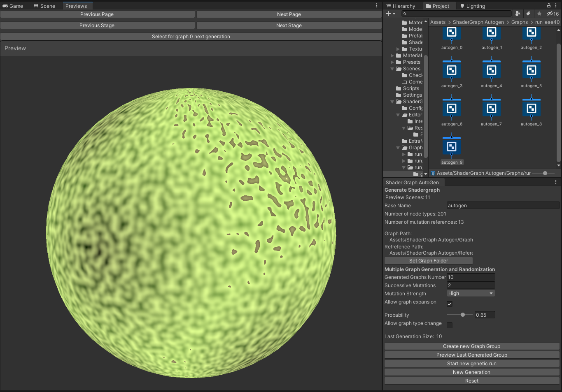The height and width of the screenshot is (392, 562).
Task: Toggle the Allow graph expansion checkbox
Action: pos(450,304)
